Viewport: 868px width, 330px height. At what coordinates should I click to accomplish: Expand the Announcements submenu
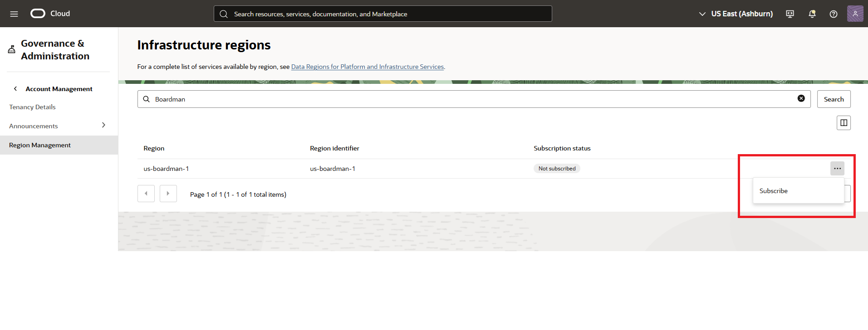pyautogui.click(x=103, y=125)
